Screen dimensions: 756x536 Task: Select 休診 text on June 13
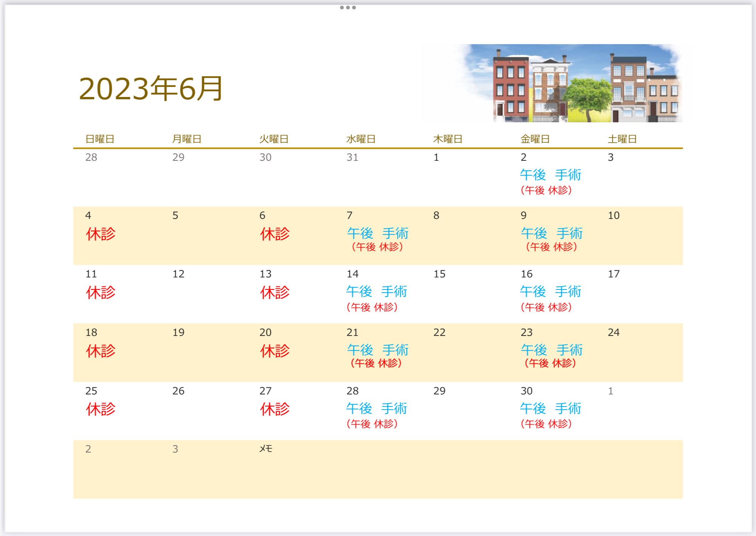pyautogui.click(x=275, y=293)
